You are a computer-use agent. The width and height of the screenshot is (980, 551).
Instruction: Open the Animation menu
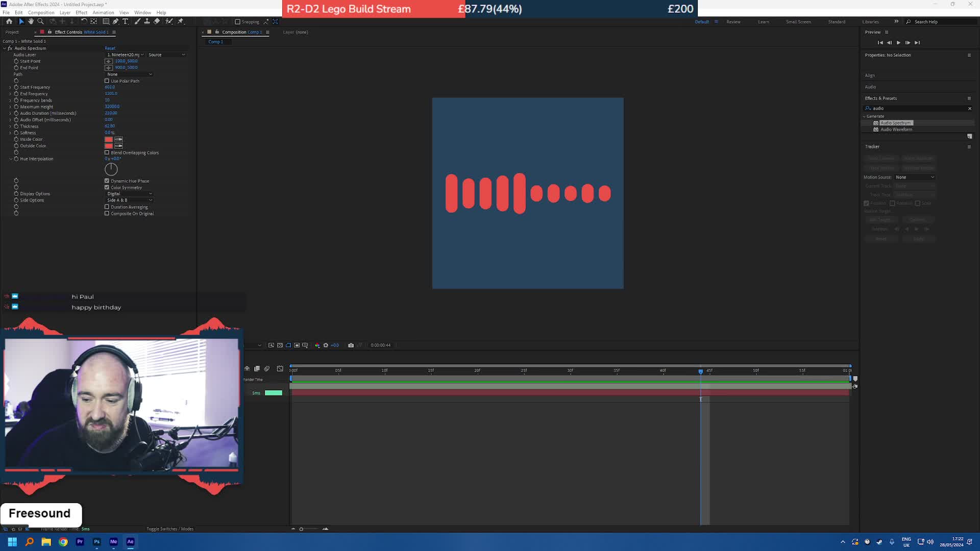click(x=103, y=12)
